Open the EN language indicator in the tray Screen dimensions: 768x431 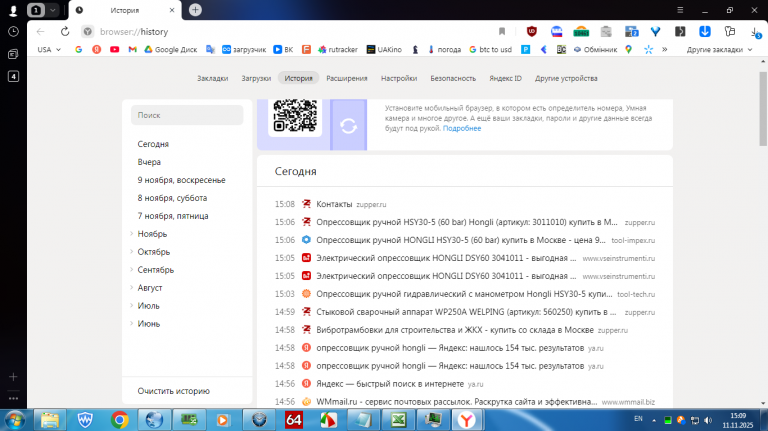click(x=638, y=419)
